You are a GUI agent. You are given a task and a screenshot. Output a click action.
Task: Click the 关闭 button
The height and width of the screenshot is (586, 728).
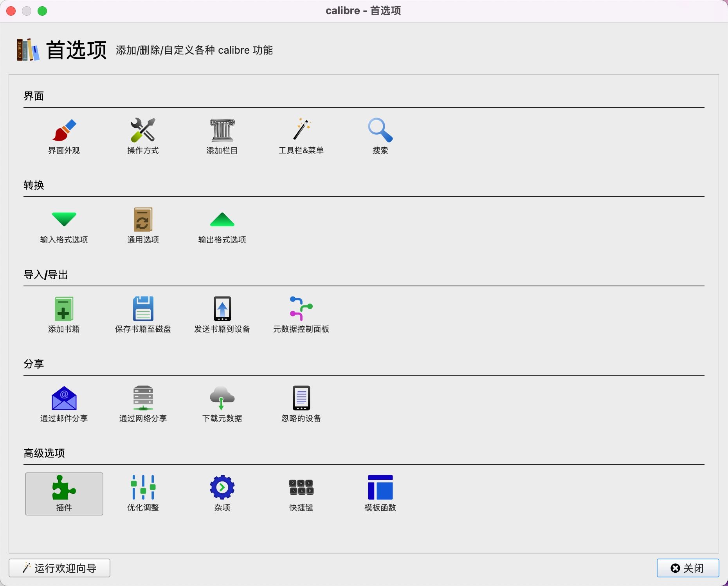coord(688,568)
